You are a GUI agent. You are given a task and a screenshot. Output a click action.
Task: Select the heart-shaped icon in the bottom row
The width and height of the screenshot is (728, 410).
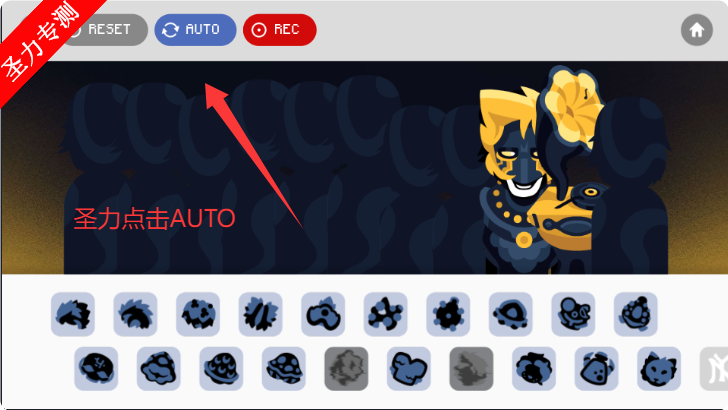[x=409, y=369]
